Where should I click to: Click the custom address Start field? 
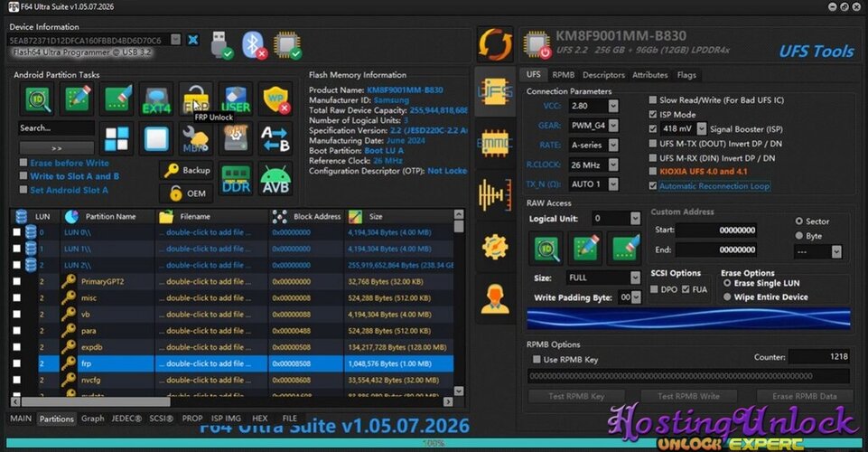(716, 230)
